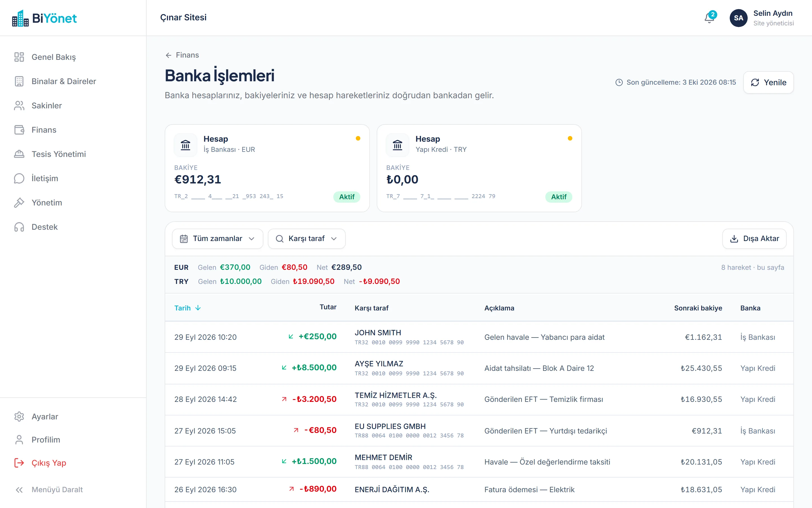
Task: Open the Tüm zamanlar date dropdown
Action: [217, 238]
